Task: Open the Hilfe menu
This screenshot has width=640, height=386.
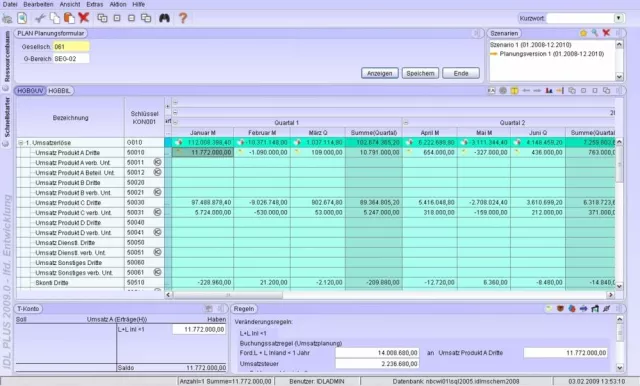Action: [x=139, y=4]
